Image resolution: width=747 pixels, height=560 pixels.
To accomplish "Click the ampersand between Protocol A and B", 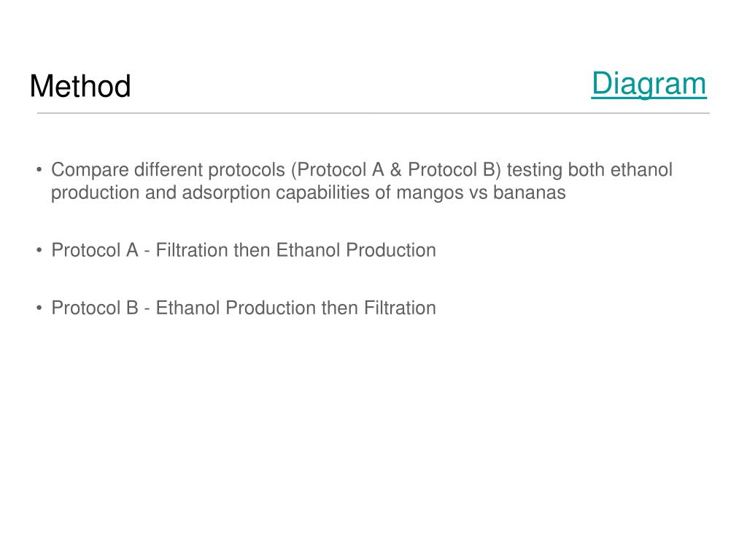I will pyautogui.click(x=396, y=170).
